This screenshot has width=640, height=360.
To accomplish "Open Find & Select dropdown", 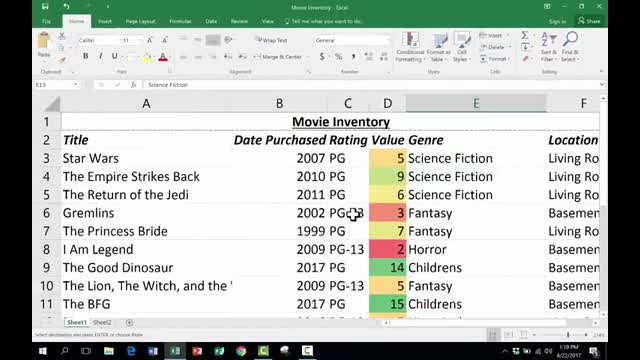I will (x=570, y=47).
